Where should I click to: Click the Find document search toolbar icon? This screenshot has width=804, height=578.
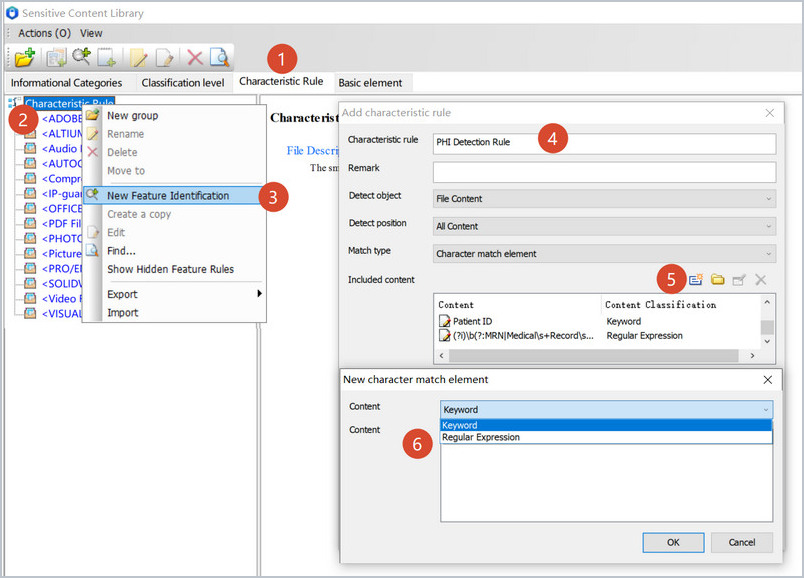pos(219,57)
